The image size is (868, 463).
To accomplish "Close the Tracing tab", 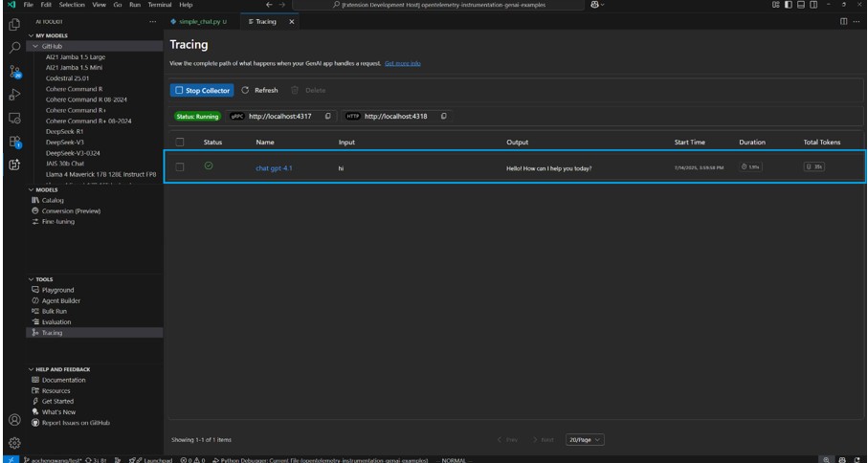I will [292, 21].
